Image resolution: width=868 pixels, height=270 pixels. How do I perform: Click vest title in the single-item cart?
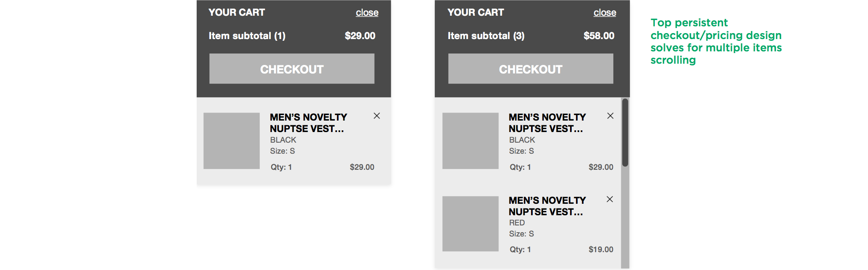tap(309, 123)
